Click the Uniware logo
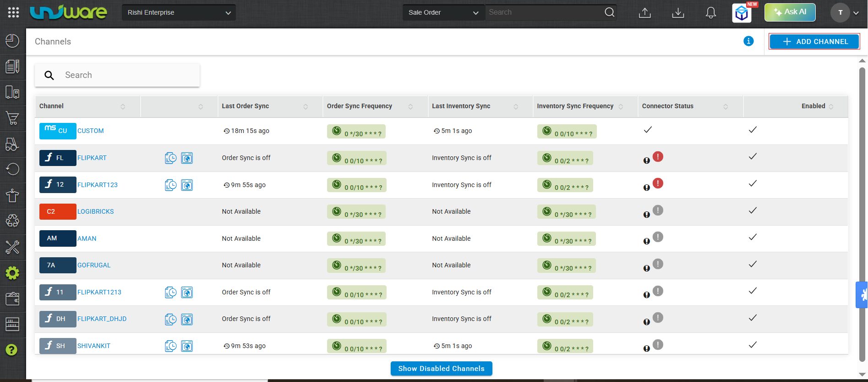 pos(68,12)
